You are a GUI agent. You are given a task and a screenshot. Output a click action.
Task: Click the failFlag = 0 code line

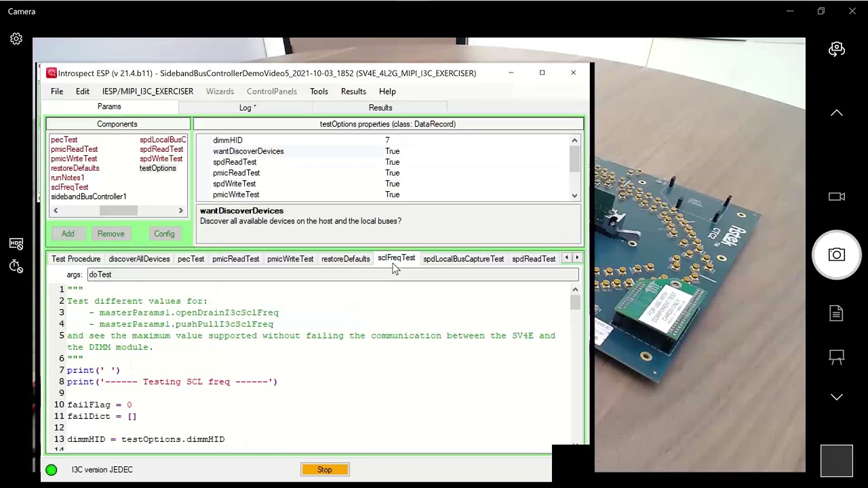pos(100,405)
